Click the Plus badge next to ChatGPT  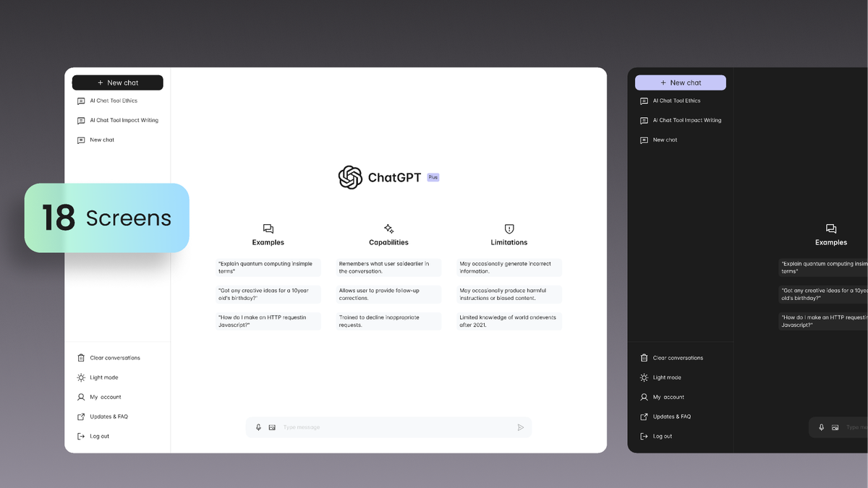pyautogui.click(x=433, y=177)
